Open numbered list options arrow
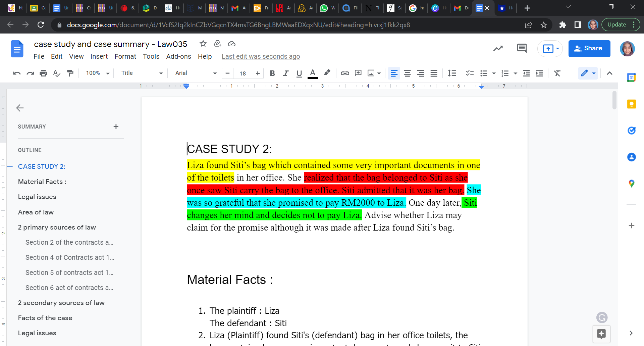The image size is (644, 346). click(516, 73)
